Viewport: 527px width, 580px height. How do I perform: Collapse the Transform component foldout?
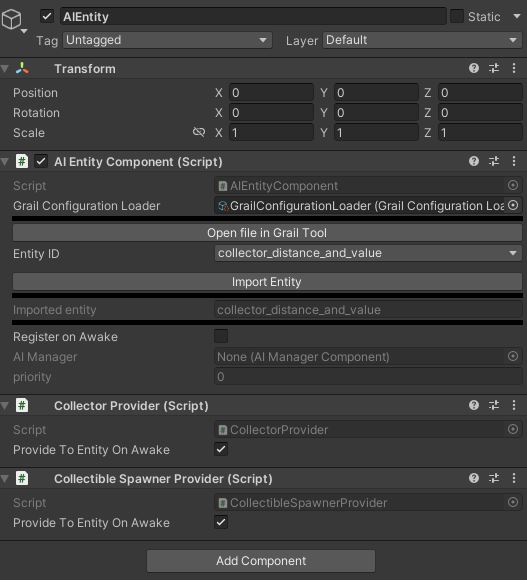[x=5, y=68]
